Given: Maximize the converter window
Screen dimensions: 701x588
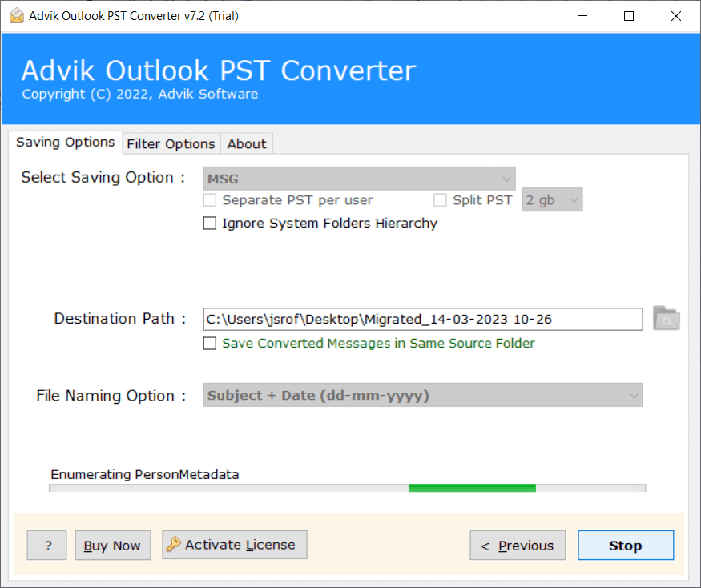Looking at the screenshot, I should pyautogui.click(x=629, y=16).
